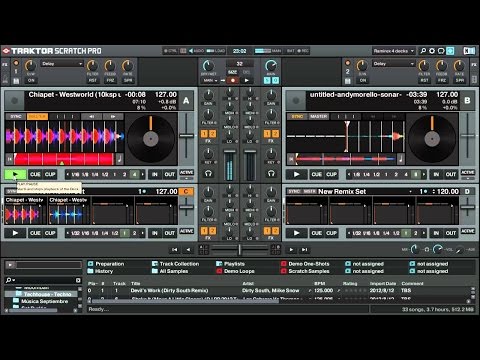Click the preview player play button
Viewport: 480px width, 360px height.
(10, 265)
